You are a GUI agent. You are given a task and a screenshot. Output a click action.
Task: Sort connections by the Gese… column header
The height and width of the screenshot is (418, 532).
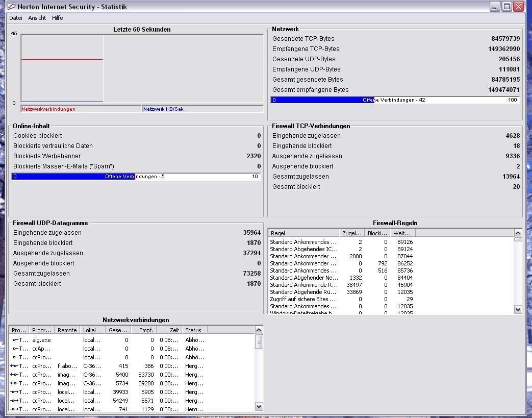click(118, 330)
